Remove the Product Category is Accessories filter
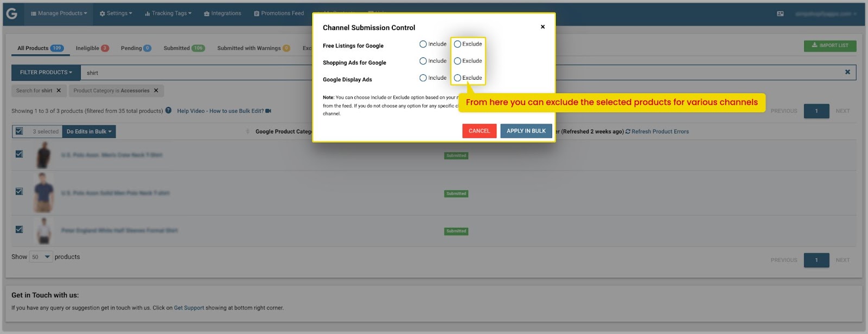Viewport: 868px width, 334px height. click(x=156, y=91)
